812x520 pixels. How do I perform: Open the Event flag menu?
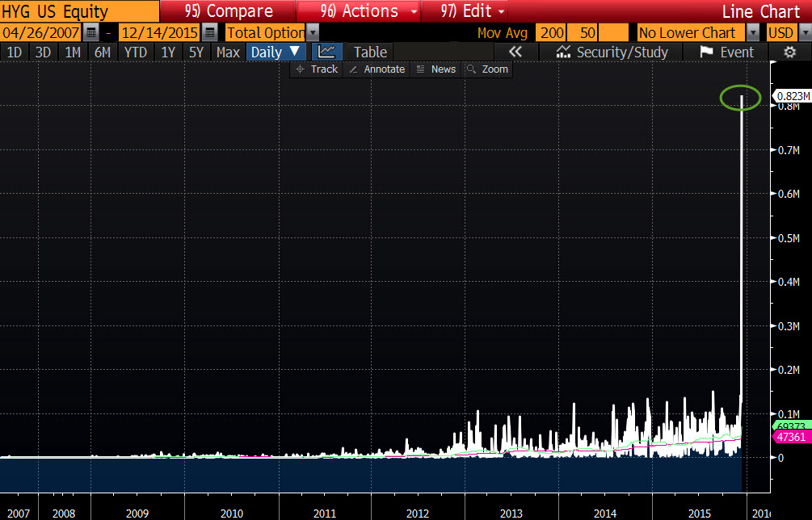click(726, 52)
